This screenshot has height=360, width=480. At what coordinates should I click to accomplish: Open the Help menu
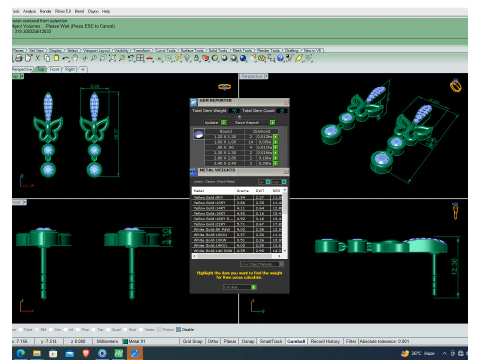coord(106,11)
